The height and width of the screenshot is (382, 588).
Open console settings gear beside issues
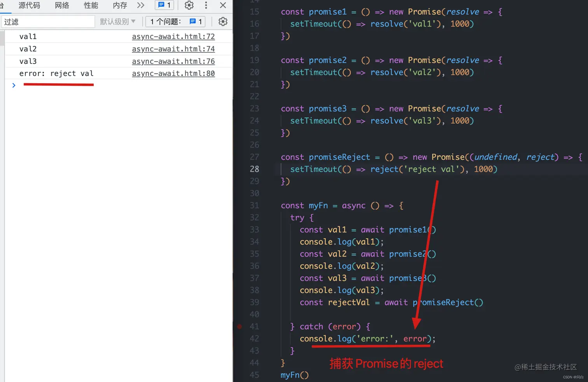point(223,21)
